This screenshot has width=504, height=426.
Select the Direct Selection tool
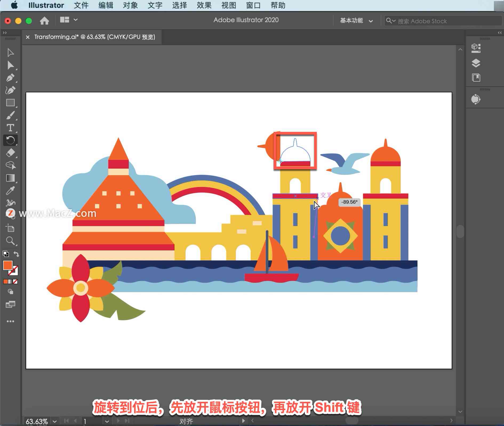(10, 65)
